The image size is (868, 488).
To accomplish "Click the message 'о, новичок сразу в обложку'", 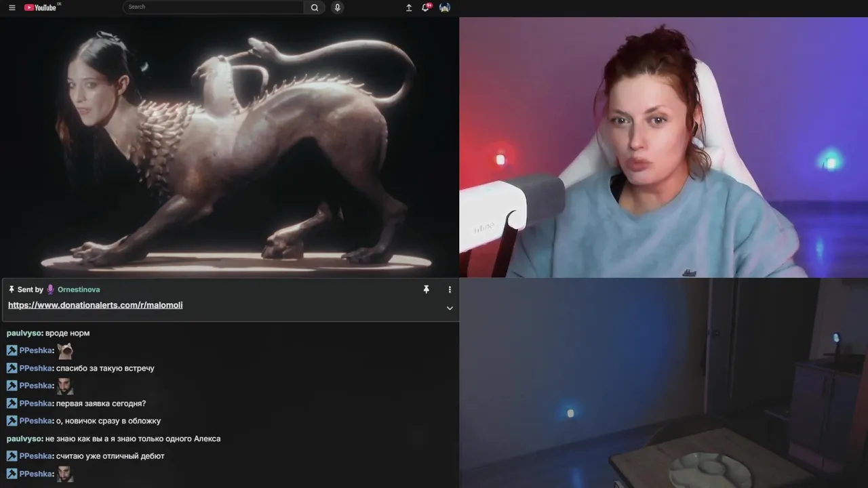I will click(108, 421).
